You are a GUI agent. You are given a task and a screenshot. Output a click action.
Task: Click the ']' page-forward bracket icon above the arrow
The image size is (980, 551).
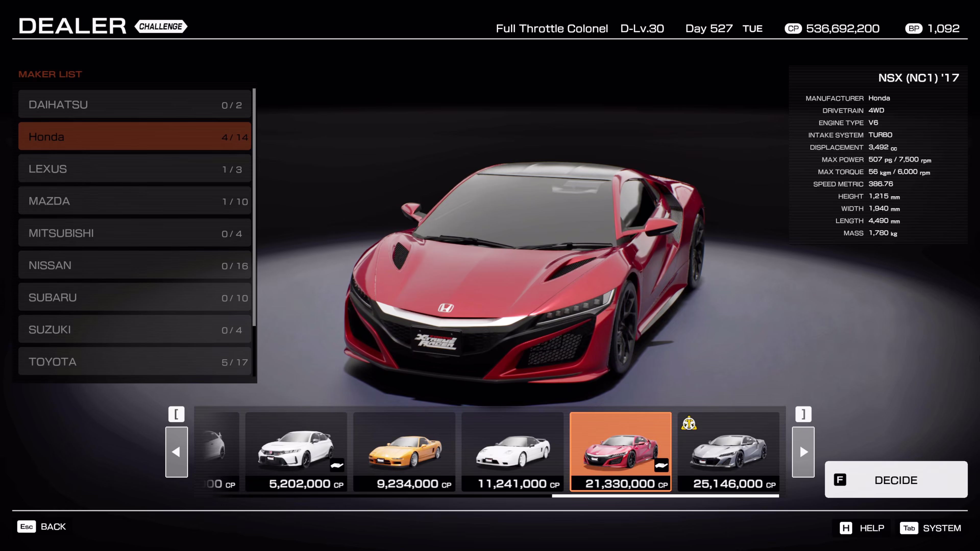[803, 414]
